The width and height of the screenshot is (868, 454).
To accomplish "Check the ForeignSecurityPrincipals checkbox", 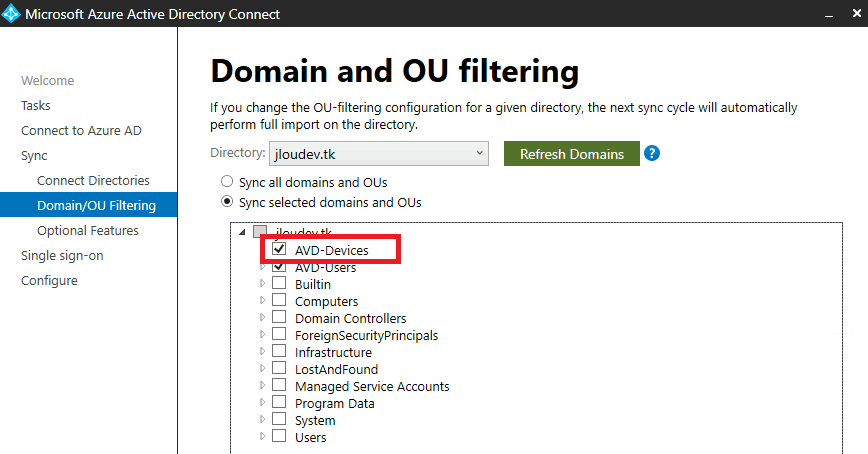I will [x=279, y=334].
